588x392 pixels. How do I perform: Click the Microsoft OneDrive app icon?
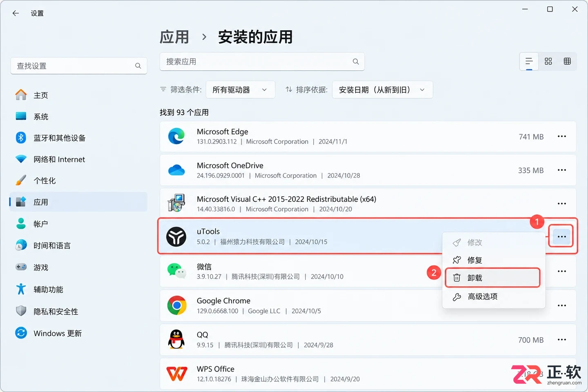point(176,170)
